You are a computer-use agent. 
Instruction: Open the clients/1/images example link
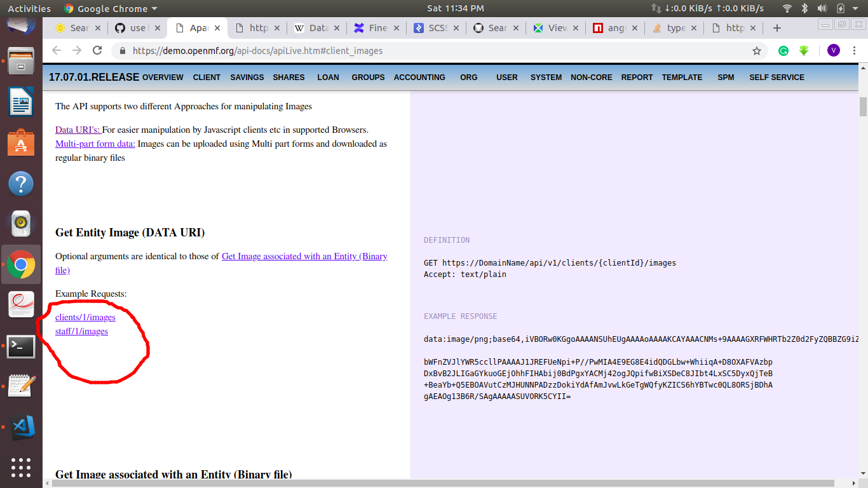(x=85, y=317)
